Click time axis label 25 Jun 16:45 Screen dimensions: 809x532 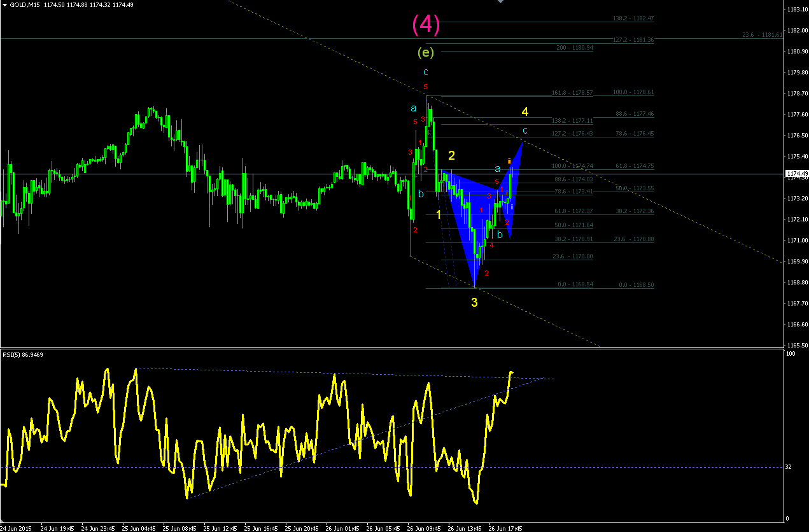pos(261,528)
